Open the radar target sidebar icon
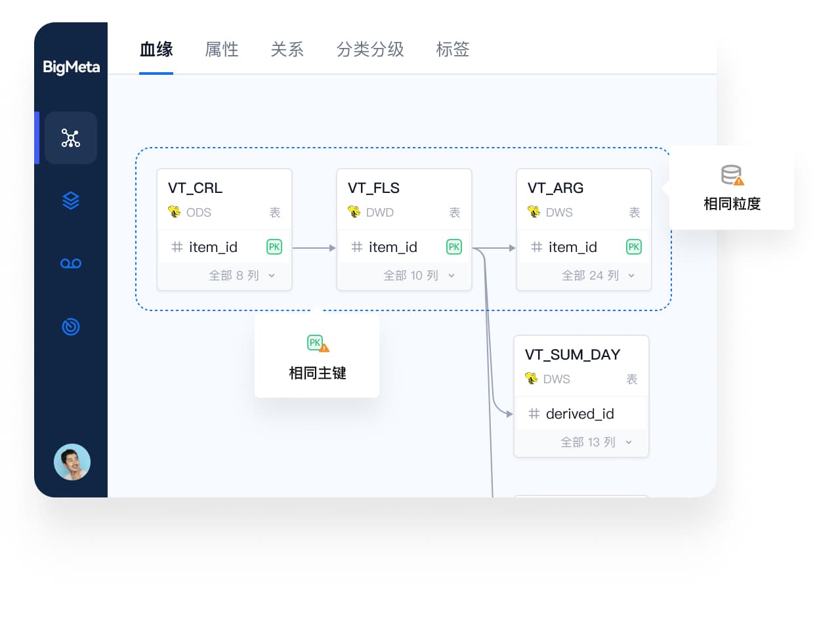The image size is (840, 630). (x=71, y=326)
